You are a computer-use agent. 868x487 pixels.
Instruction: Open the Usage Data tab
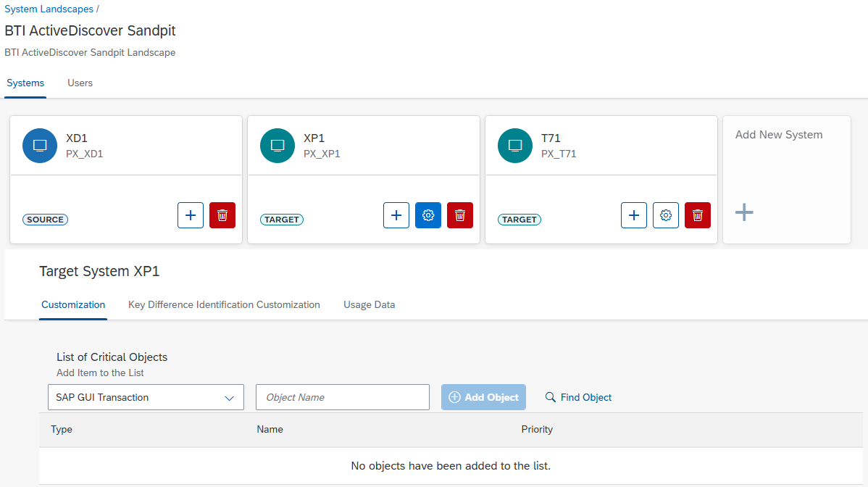[370, 305]
